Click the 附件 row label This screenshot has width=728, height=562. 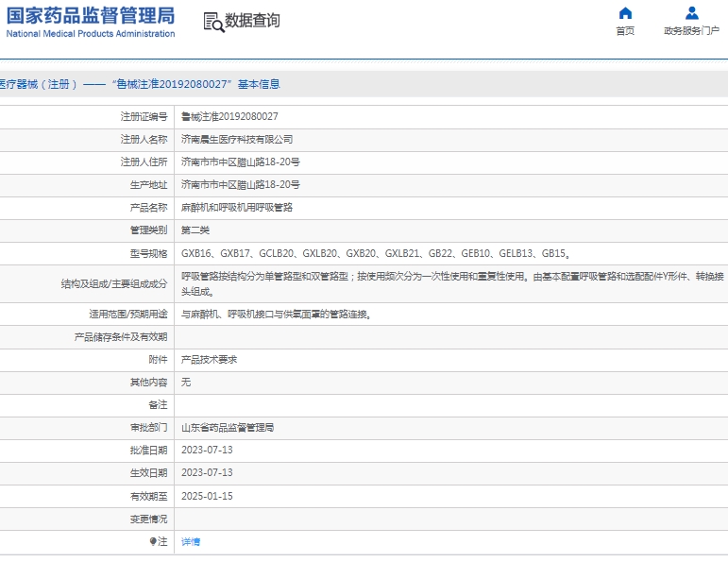pyautogui.click(x=158, y=360)
